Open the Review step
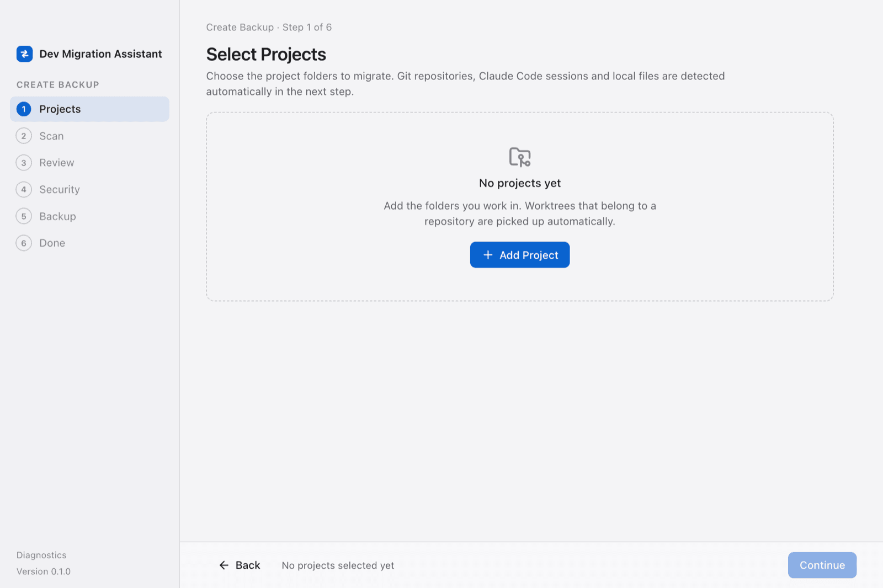The image size is (883, 588). (x=89, y=163)
